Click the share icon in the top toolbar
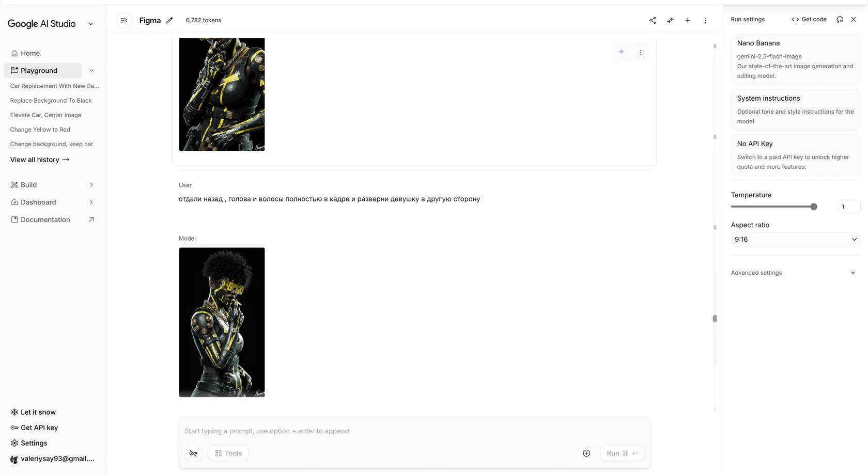 (653, 21)
